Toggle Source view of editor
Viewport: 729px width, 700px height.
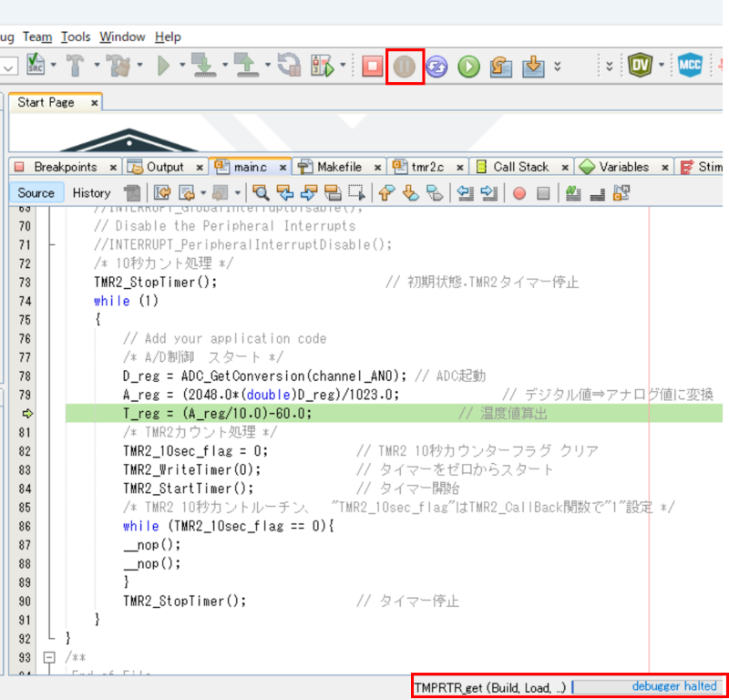pyautogui.click(x=36, y=193)
